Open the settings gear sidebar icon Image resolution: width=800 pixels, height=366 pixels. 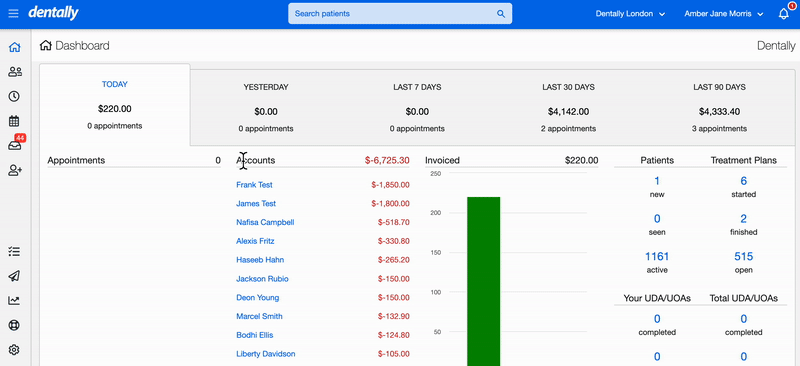pyautogui.click(x=14, y=350)
